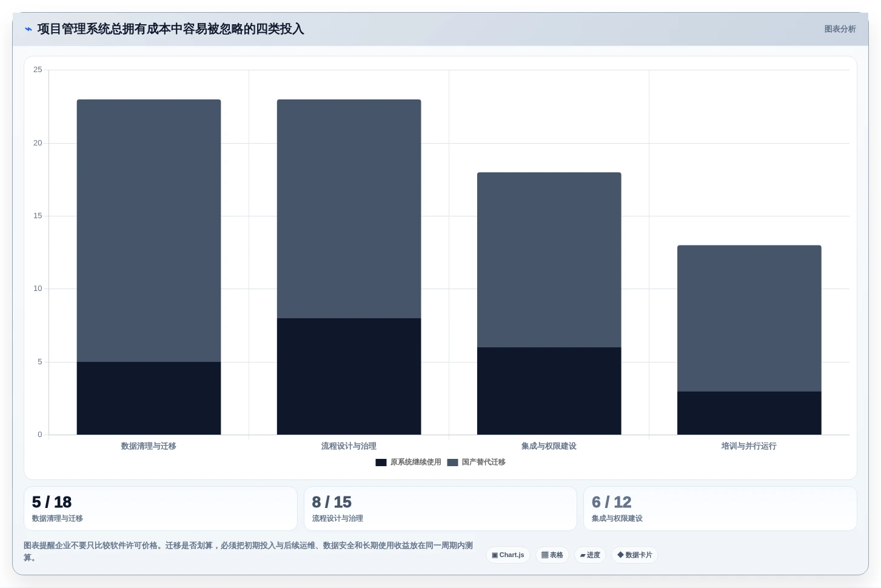
Task: Click the 表格 tag chip
Action: (x=552, y=555)
